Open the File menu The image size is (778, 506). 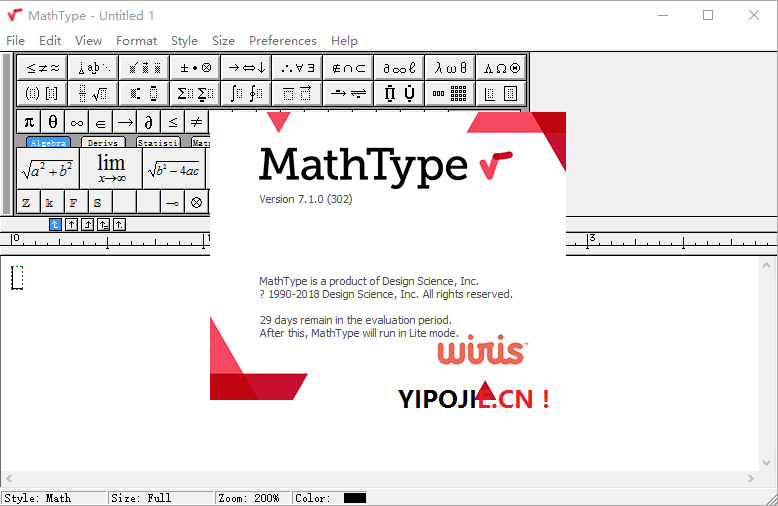[x=15, y=41]
